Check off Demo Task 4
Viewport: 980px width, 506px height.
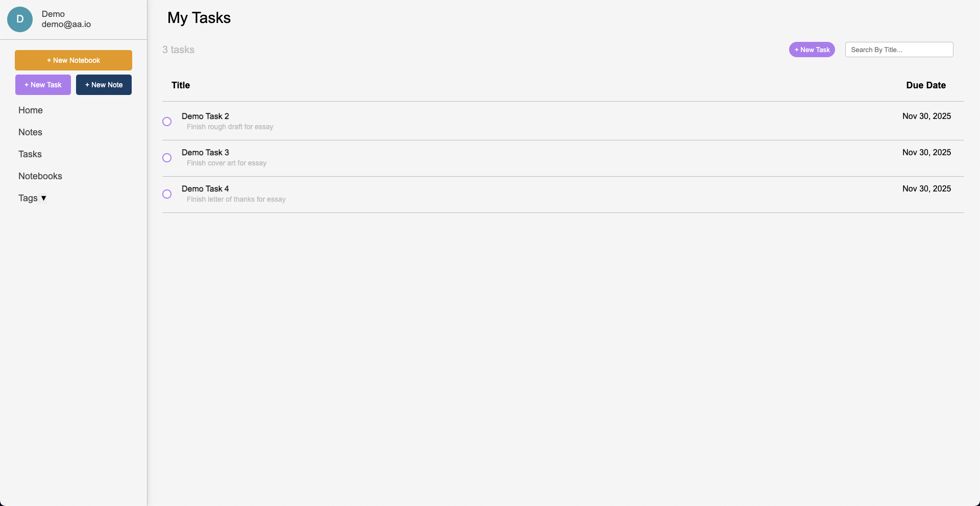[x=167, y=194]
